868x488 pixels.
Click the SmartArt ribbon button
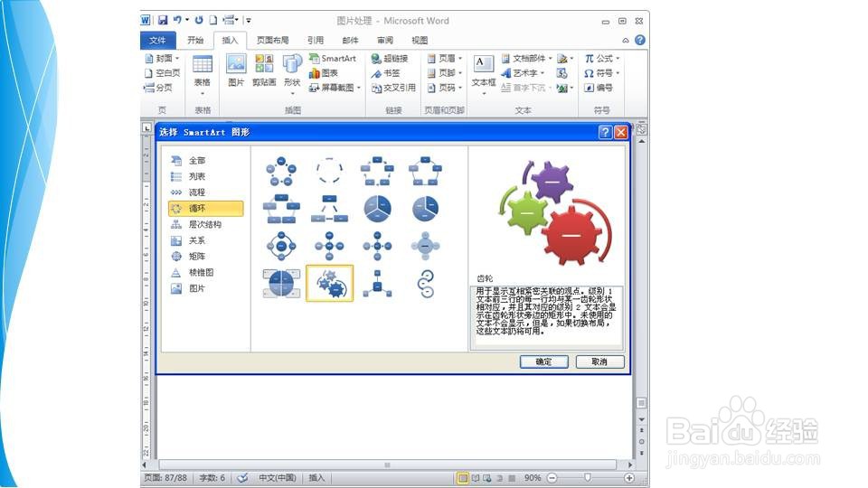click(x=333, y=58)
